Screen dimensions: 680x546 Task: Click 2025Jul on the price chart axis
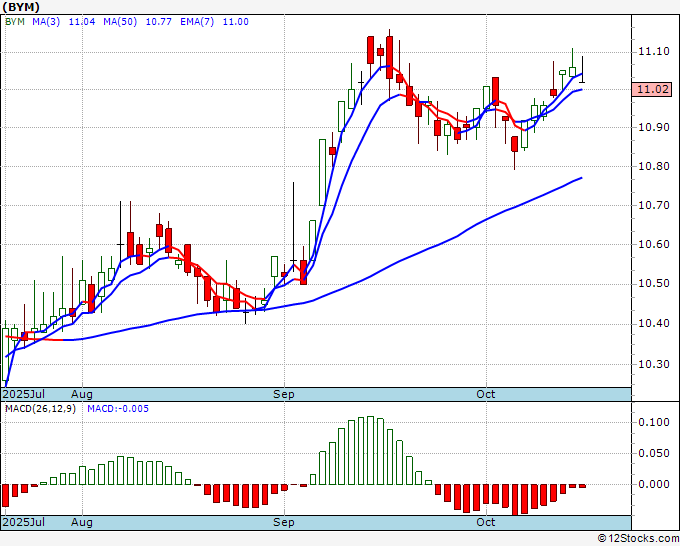coord(24,394)
